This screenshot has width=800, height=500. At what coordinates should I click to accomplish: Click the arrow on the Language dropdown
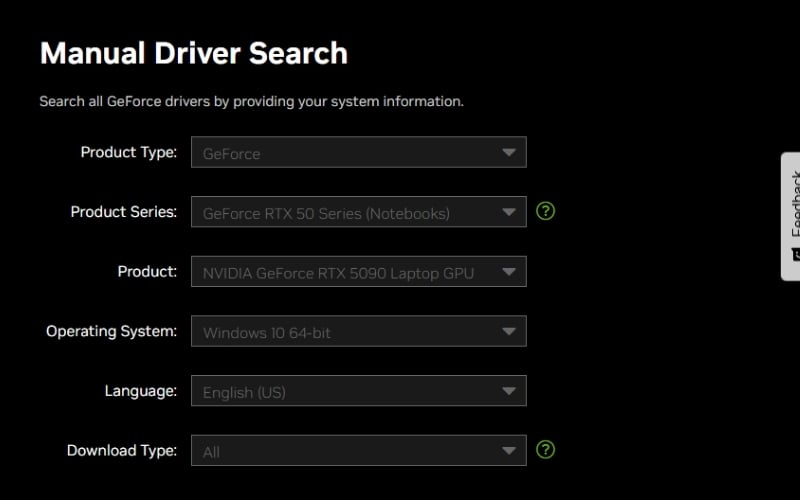click(x=508, y=392)
